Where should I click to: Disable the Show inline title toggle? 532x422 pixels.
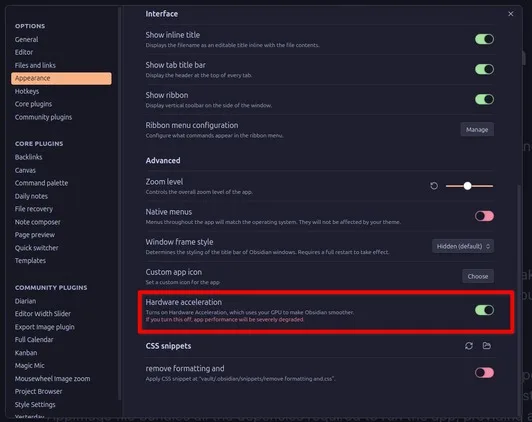[x=484, y=39]
